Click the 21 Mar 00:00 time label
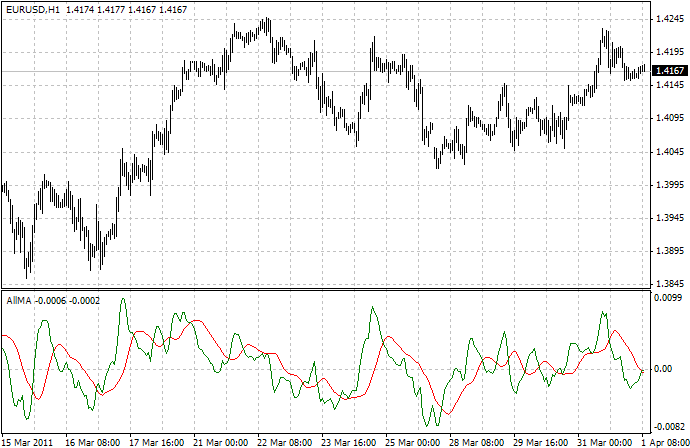This screenshot has width=690, height=448. 220,441
